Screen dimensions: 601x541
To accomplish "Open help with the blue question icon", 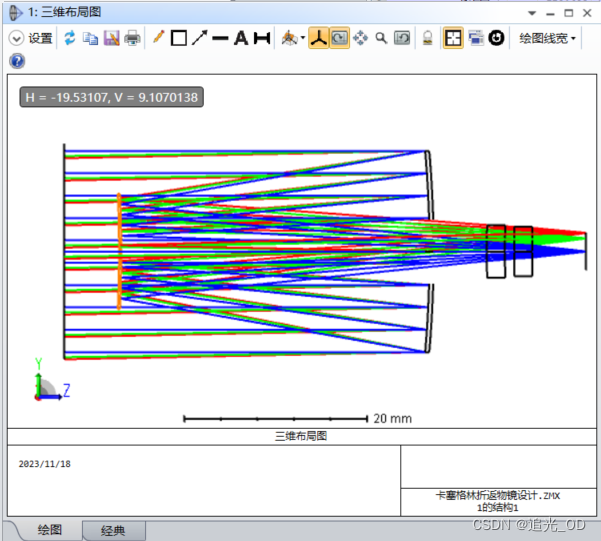I will (x=17, y=61).
